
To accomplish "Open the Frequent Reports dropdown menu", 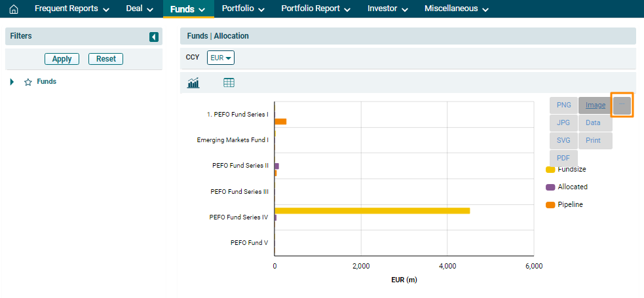I will [71, 9].
